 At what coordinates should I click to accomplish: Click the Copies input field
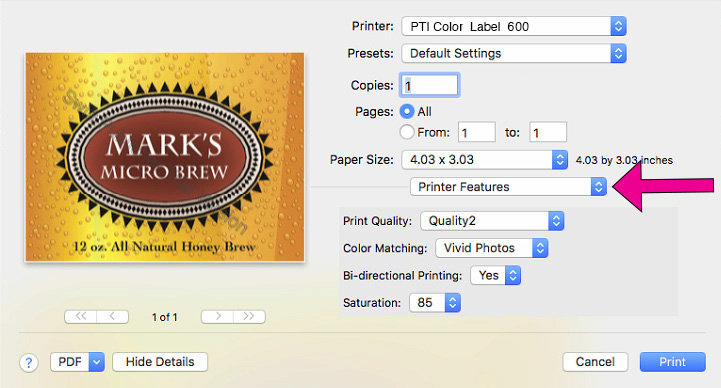(429, 85)
